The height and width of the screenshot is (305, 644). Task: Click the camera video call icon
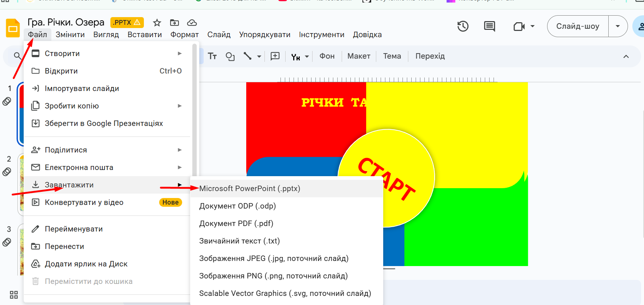tap(519, 26)
